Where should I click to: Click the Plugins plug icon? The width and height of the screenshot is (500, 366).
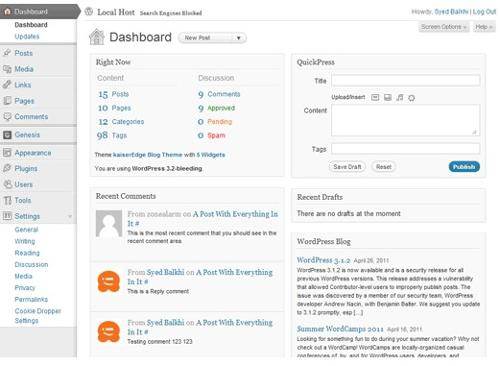coord(7,168)
